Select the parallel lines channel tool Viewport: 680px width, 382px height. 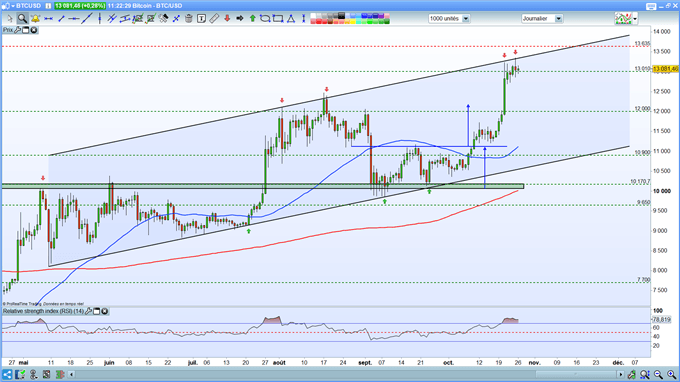click(112, 18)
